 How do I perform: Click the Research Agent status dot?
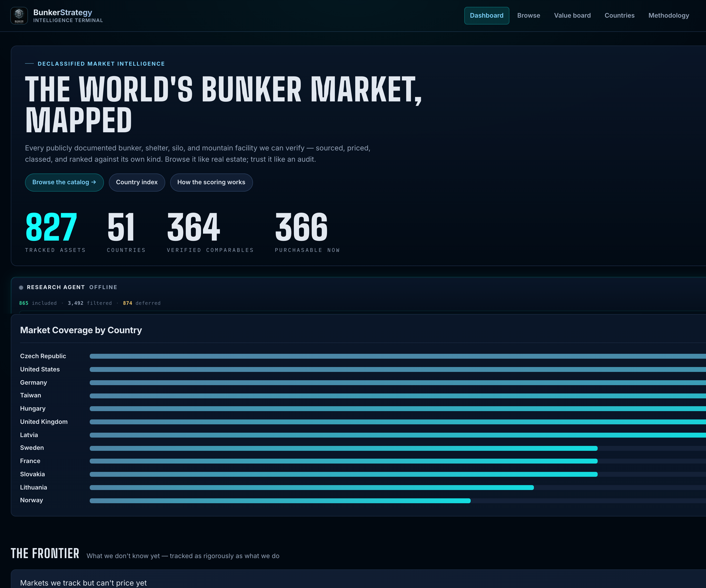coord(21,287)
